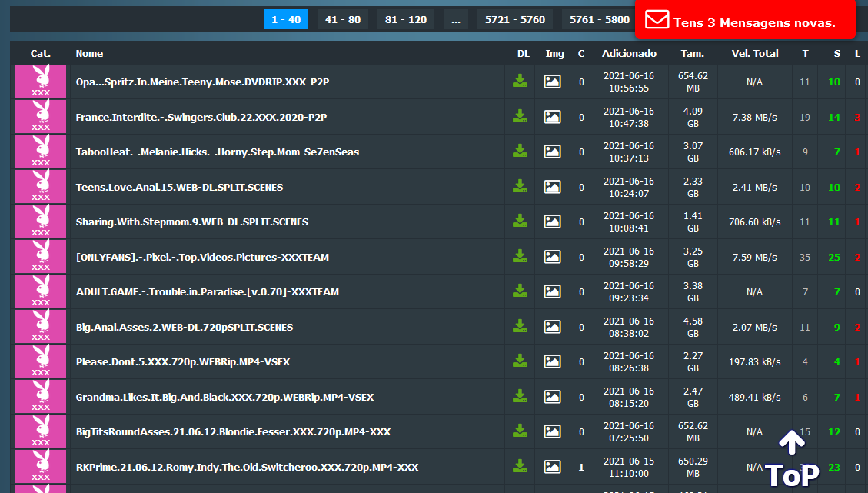This screenshot has height=493, width=868.
Task: View image for torrent added 10:08:41
Action: coord(553,222)
